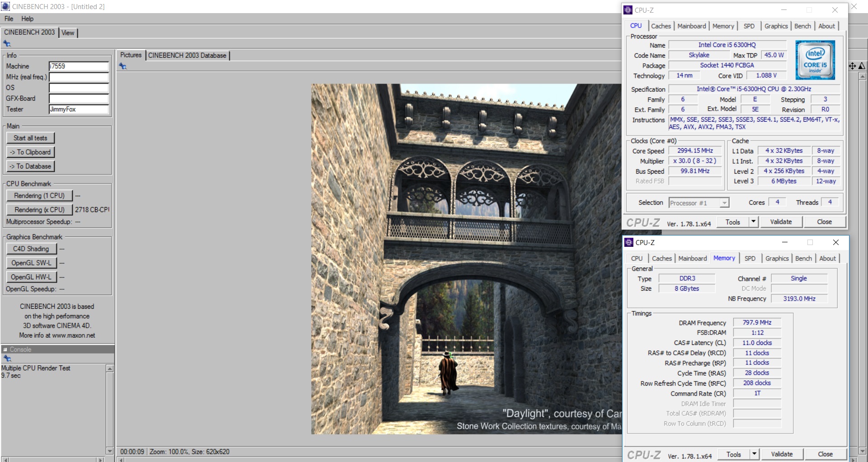Run the Rendering (x CPU) benchmark
The height and width of the screenshot is (462, 868).
(x=39, y=210)
